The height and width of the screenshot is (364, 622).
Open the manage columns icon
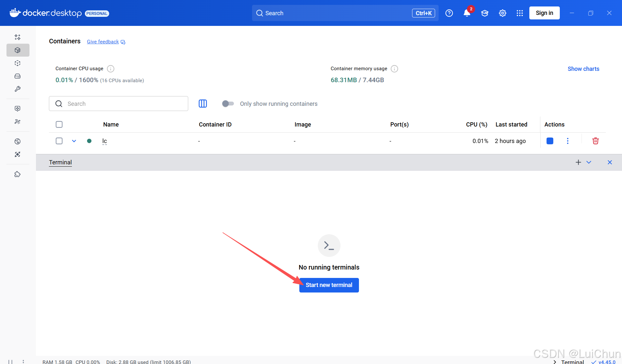click(x=203, y=104)
